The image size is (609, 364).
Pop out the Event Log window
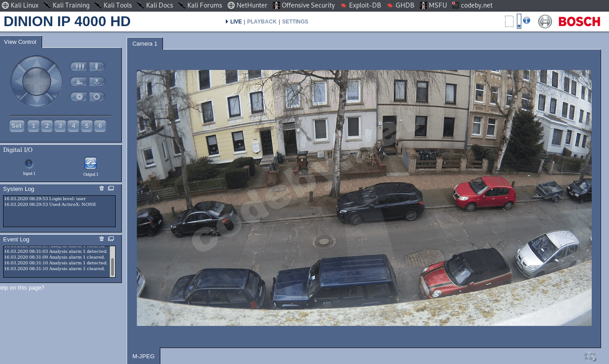pos(111,239)
